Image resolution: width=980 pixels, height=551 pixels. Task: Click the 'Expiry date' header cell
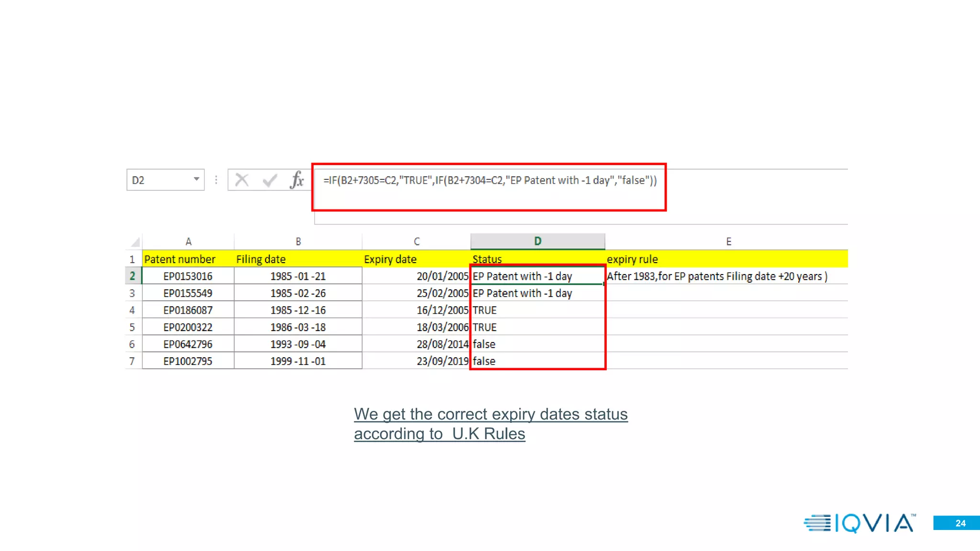[416, 259]
